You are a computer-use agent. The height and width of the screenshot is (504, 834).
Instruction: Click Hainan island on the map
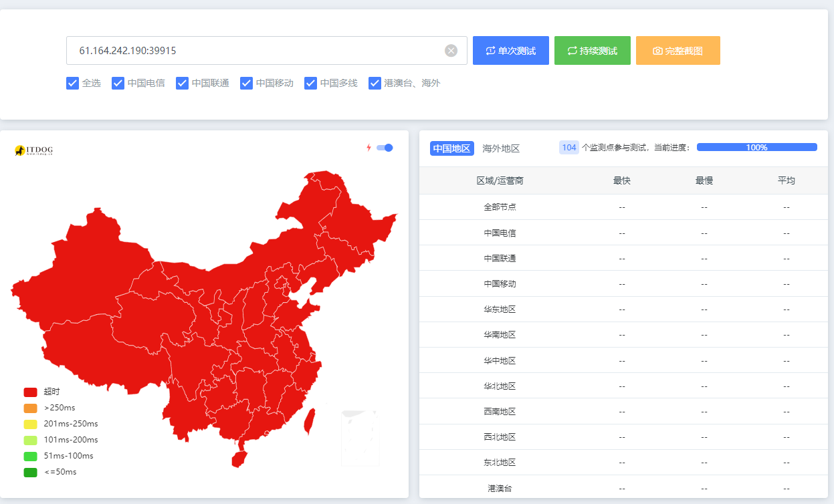(x=239, y=459)
